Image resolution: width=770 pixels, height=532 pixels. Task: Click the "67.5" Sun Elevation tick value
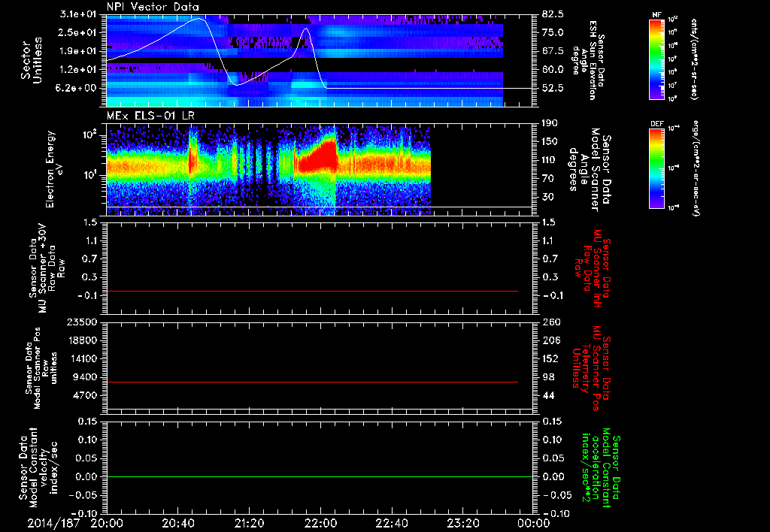(553, 51)
